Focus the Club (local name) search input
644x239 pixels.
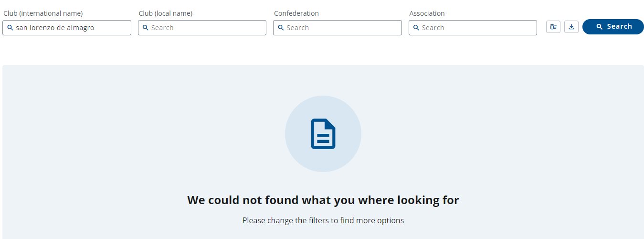tap(202, 28)
